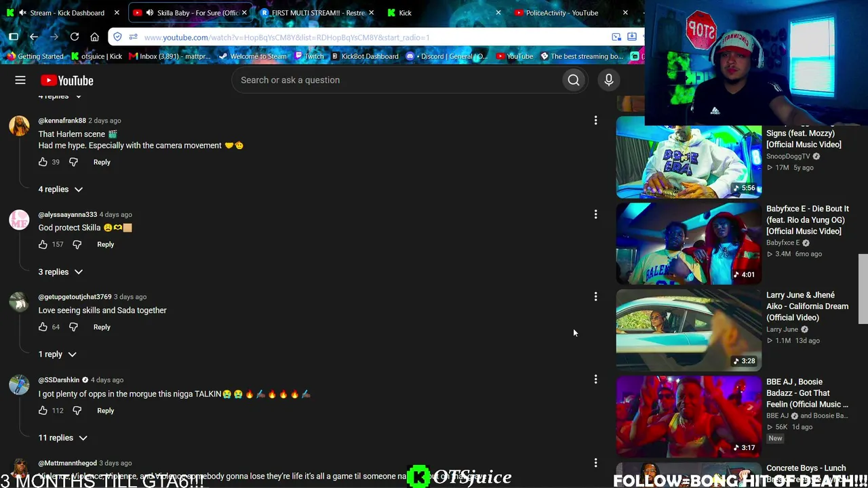Expand 1 reply under @getupgetoutjchat3769's comment
Viewport: 868px width, 488px height.
click(x=58, y=354)
